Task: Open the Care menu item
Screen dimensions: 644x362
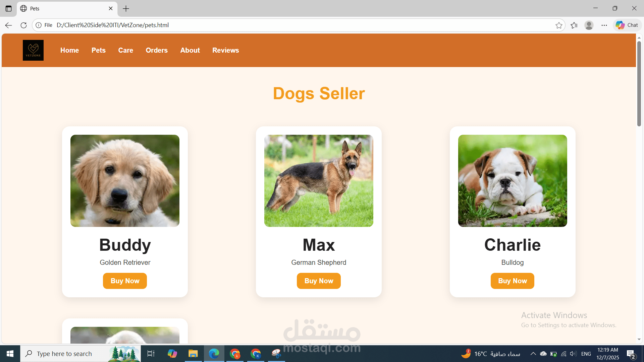Action: (x=126, y=50)
